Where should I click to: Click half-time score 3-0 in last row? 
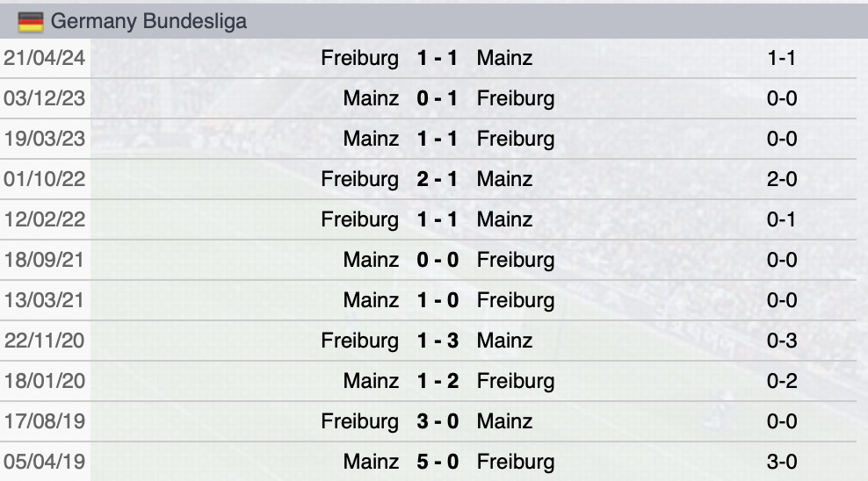coord(782,462)
